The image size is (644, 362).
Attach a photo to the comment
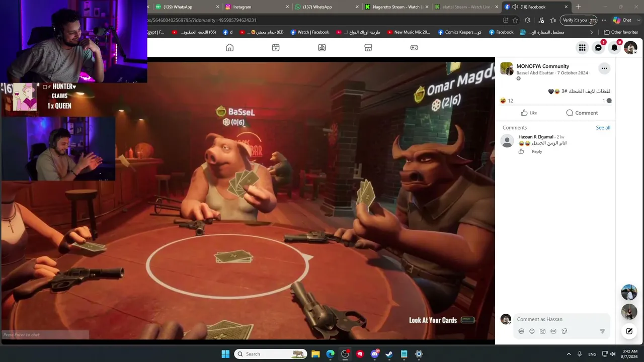(542, 331)
